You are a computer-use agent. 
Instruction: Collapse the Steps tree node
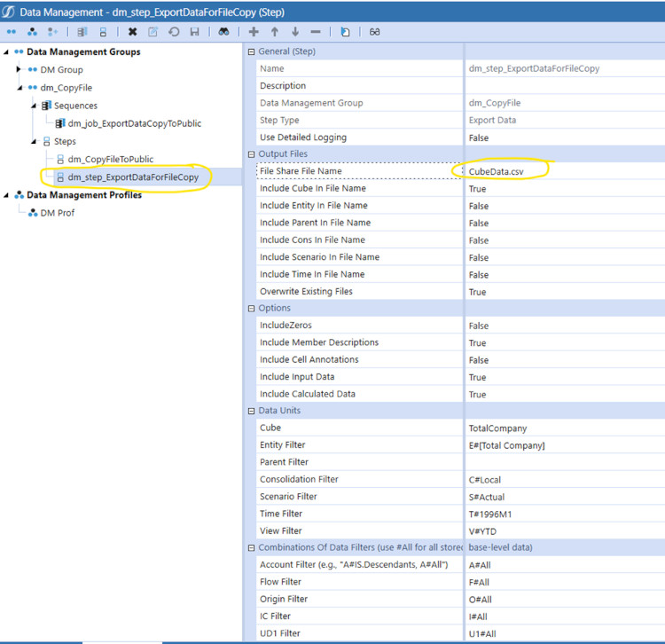click(x=34, y=142)
